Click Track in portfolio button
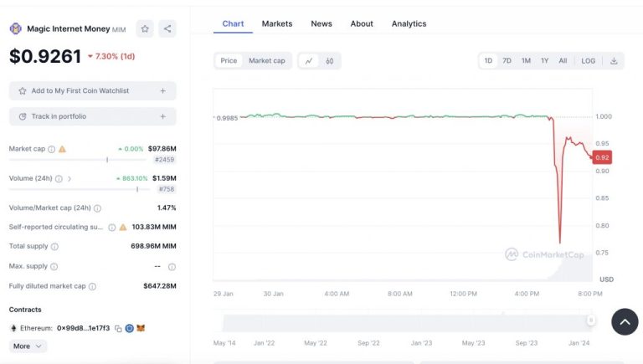 pos(93,116)
